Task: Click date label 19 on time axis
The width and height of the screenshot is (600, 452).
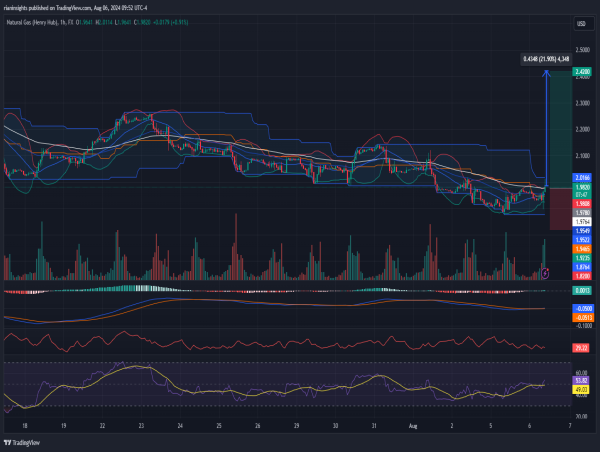Action: pos(64,426)
